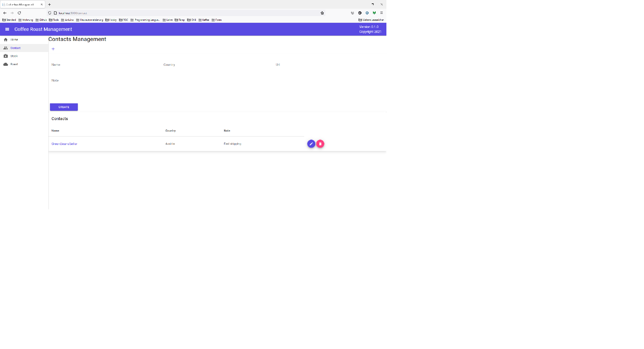The width and height of the screenshot is (644, 349).
Task: Click the plus icon under Contacts Management
Action: pyautogui.click(x=53, y=49)
